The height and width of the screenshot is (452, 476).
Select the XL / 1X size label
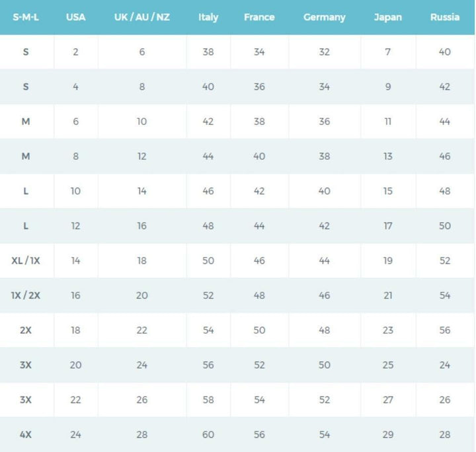[x=26, y=260]
